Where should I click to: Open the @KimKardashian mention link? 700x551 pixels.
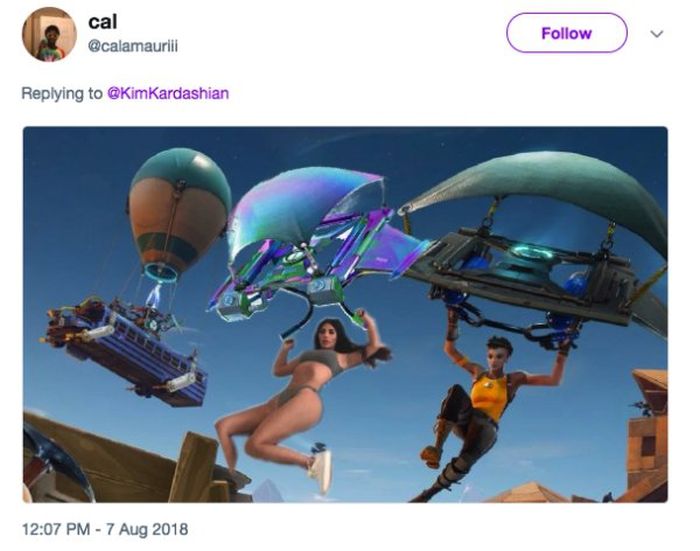(168, 93)
